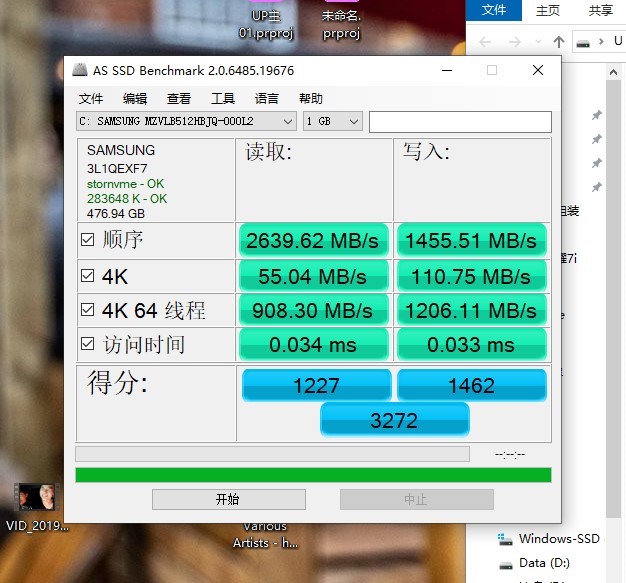Open the 工具 menu

click(223, 99)
